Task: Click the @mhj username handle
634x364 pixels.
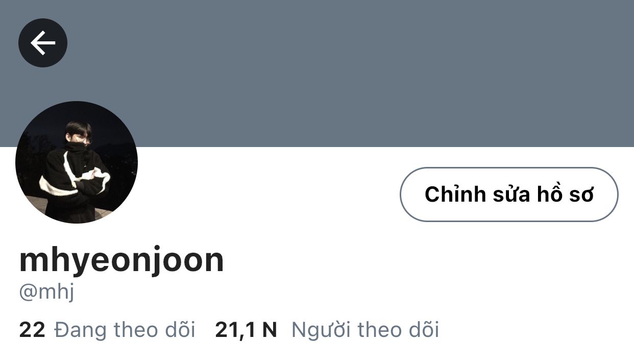Action: 46,293
